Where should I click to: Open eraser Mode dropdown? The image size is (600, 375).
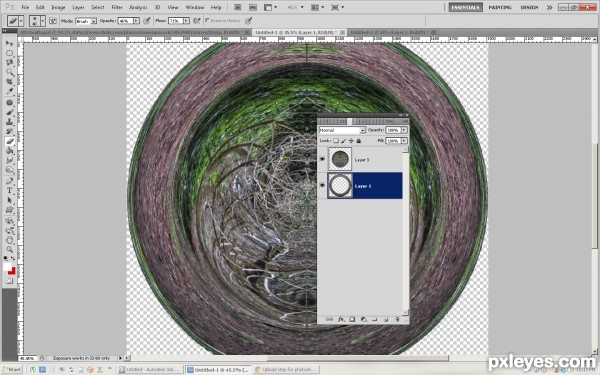click(94, 21)
